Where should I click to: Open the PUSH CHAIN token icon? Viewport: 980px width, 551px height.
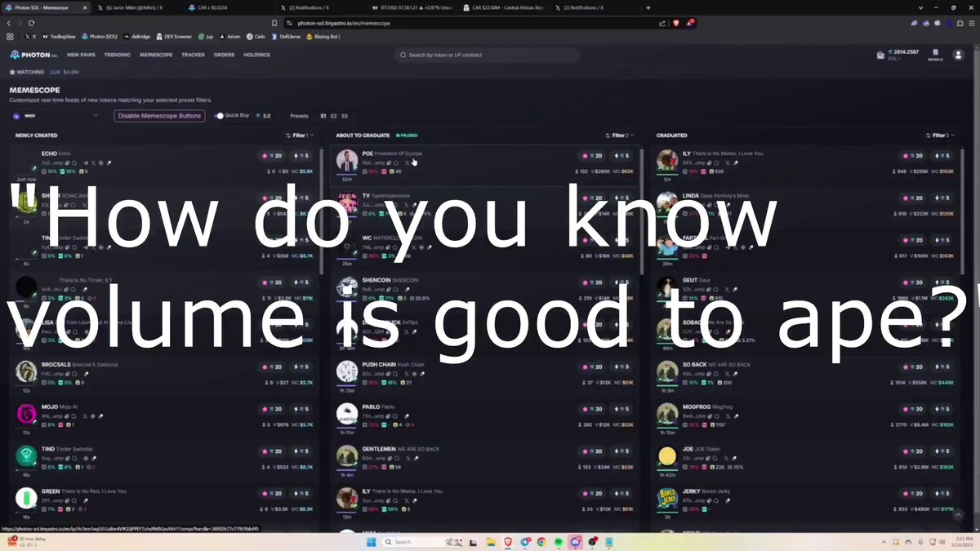click(347, 371)
